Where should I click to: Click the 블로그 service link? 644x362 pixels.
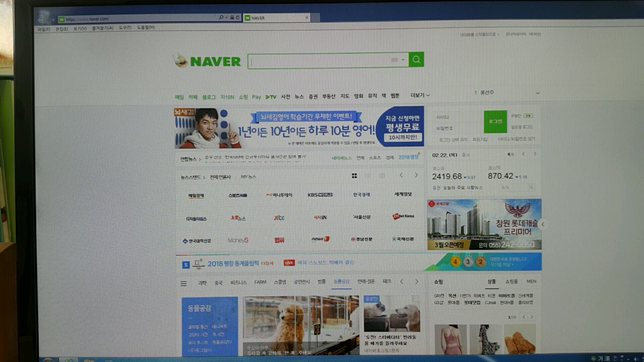209,97
